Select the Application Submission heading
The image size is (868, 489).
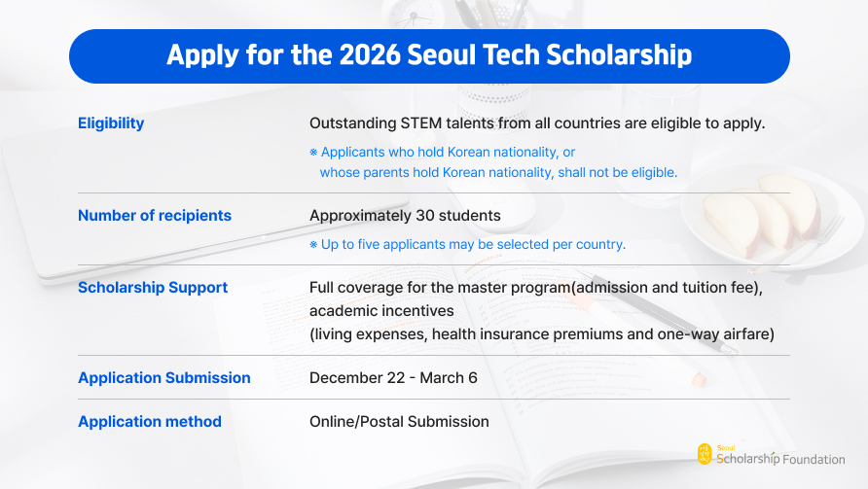(x=164, y=377)
